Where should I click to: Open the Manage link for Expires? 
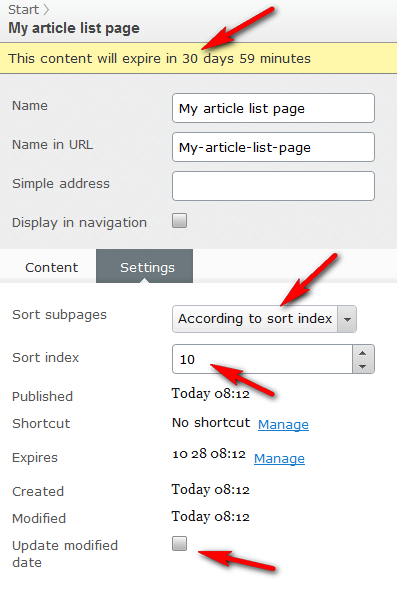click(x=279, y=459)
